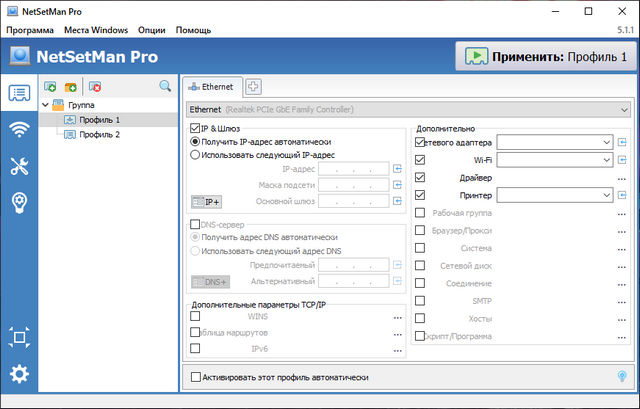Select Профиль 2 in the profile tree
The width and height of the screenshot is (640, 409).
[x=98, y=134]
